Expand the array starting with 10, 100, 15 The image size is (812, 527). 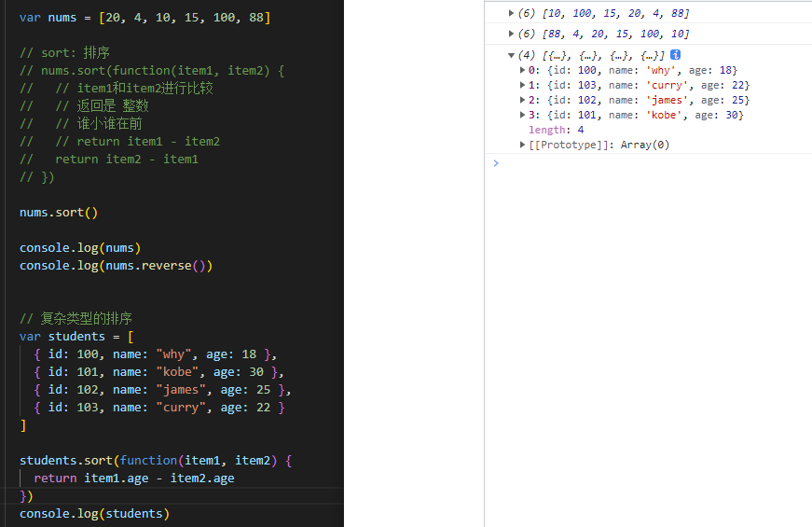click(x=511, y=13)
